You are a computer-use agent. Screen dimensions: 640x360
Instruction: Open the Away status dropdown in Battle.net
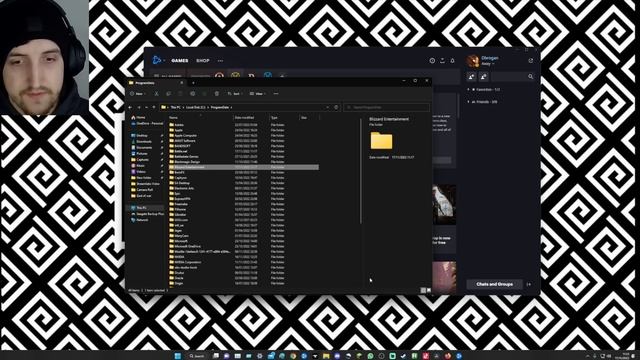pos(488,64)
